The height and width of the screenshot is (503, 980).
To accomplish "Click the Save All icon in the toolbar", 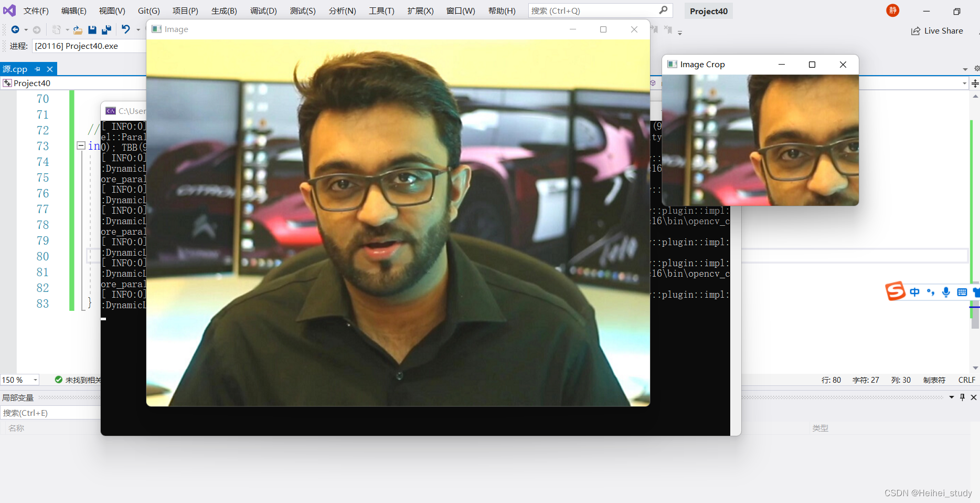I will point(107,30).
